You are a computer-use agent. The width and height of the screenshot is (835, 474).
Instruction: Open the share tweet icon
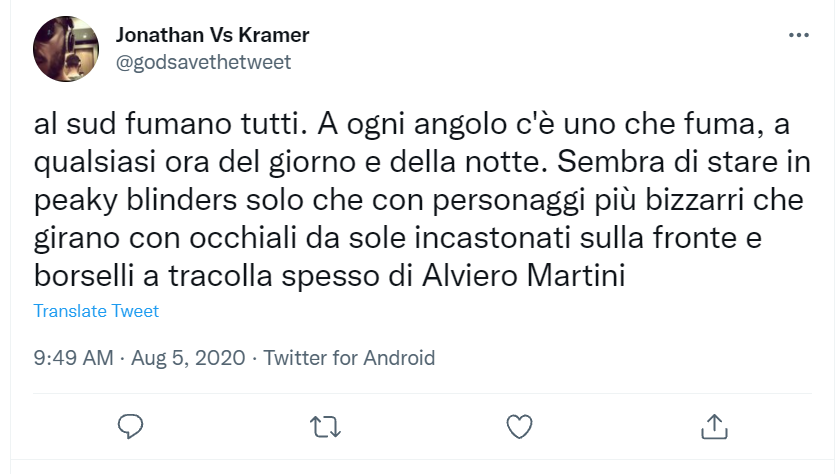pyautogui.click(x=713, y=426)
